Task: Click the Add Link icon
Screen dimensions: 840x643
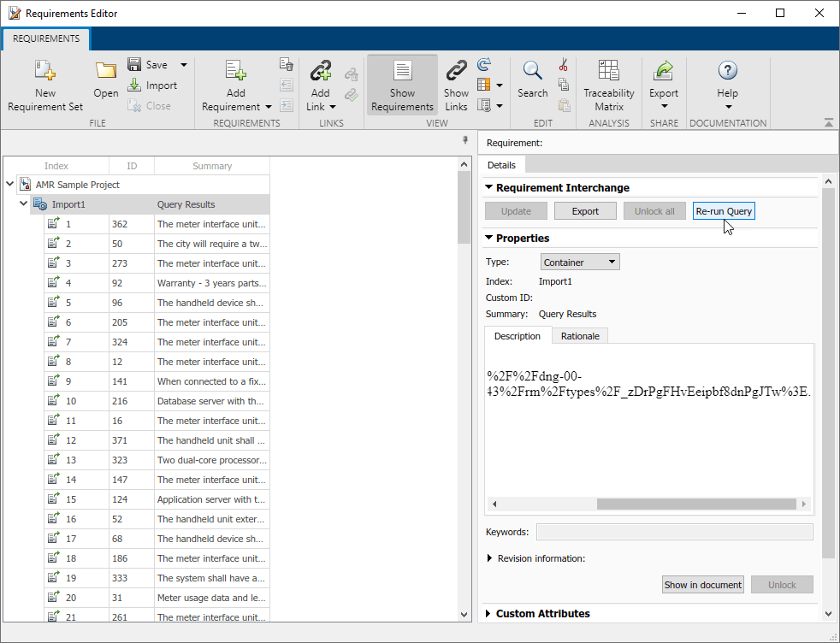Action: pyautogui.click(x=321, y=70)
